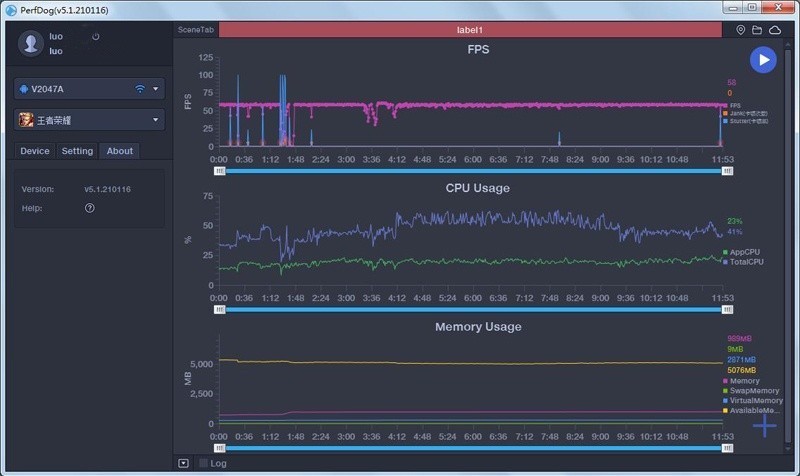Switch to the Device tab
The width and height of the screenshot is (800, 476).
point(35,151)
